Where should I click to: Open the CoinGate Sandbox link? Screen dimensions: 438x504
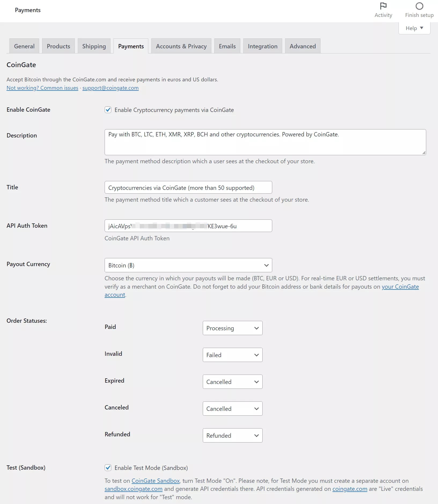(156, 481)
